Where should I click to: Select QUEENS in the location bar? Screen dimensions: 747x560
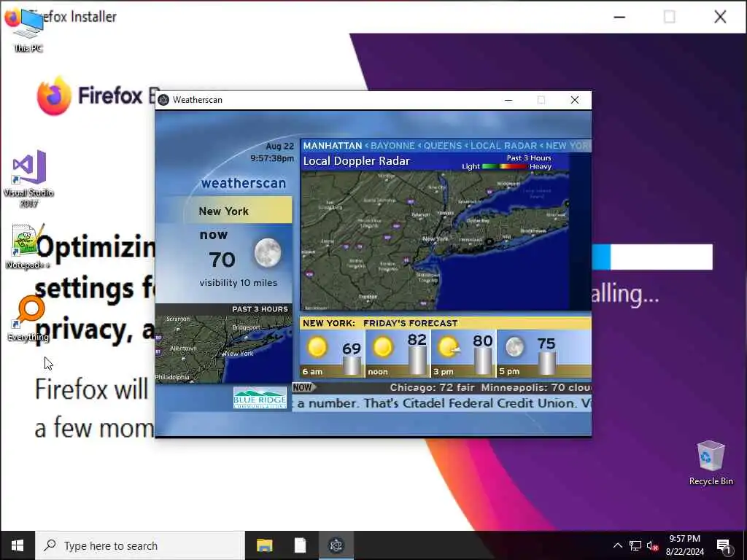[443, 146]
